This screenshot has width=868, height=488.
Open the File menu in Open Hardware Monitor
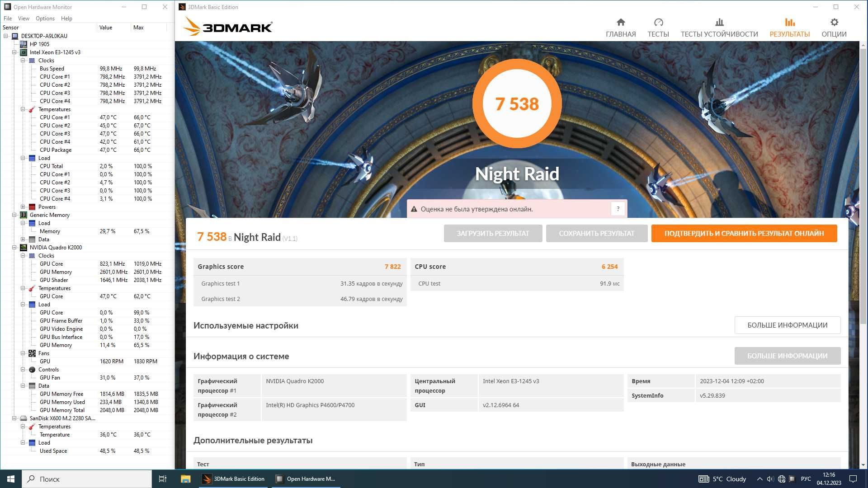pyautogui.click(x=8, y=19)
